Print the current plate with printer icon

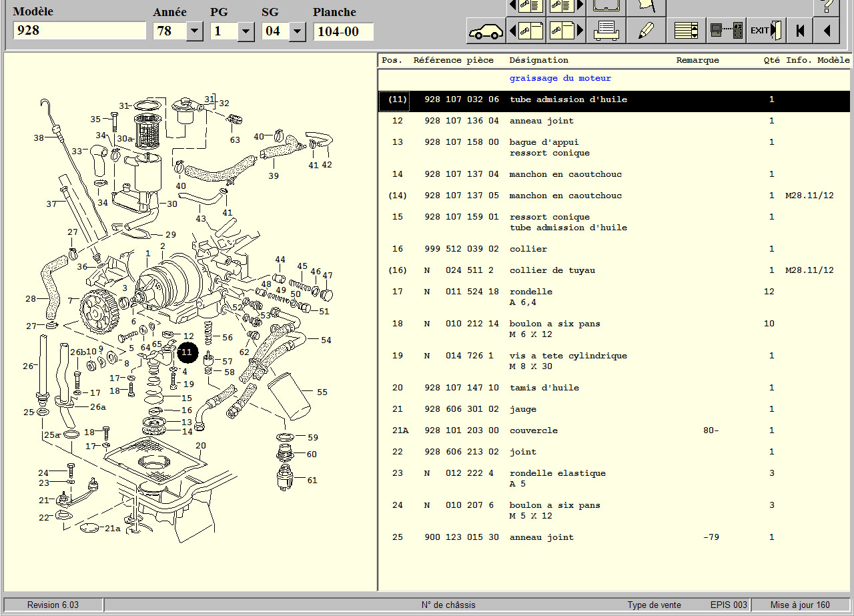[x=606, y=31]
